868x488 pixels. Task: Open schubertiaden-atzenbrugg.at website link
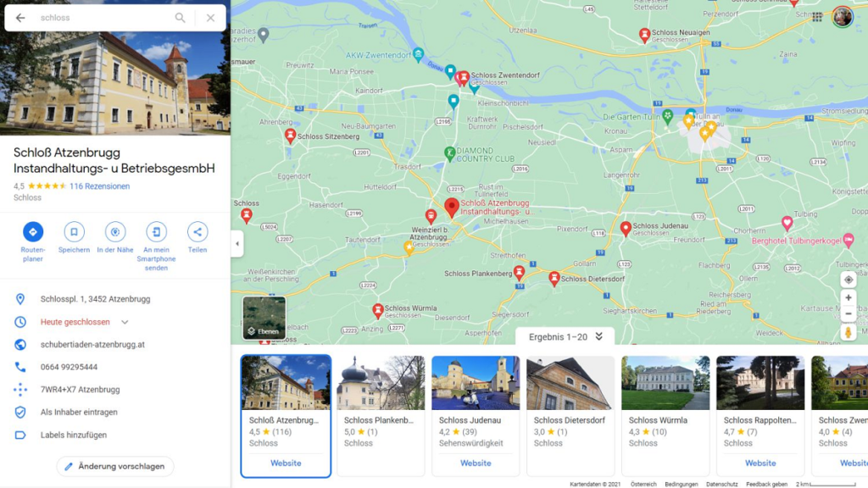click(92, 345)
